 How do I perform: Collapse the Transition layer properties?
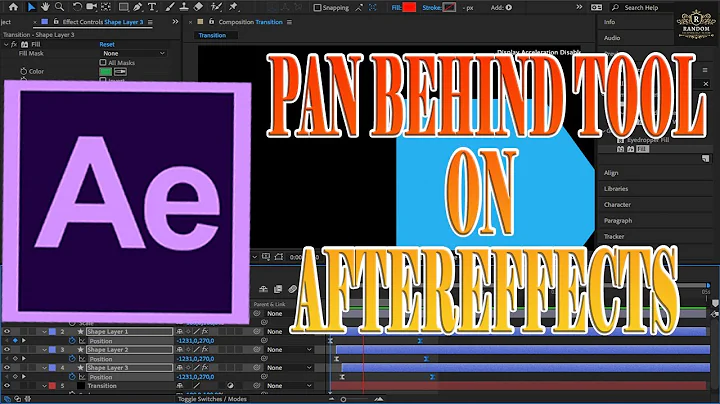45,386
